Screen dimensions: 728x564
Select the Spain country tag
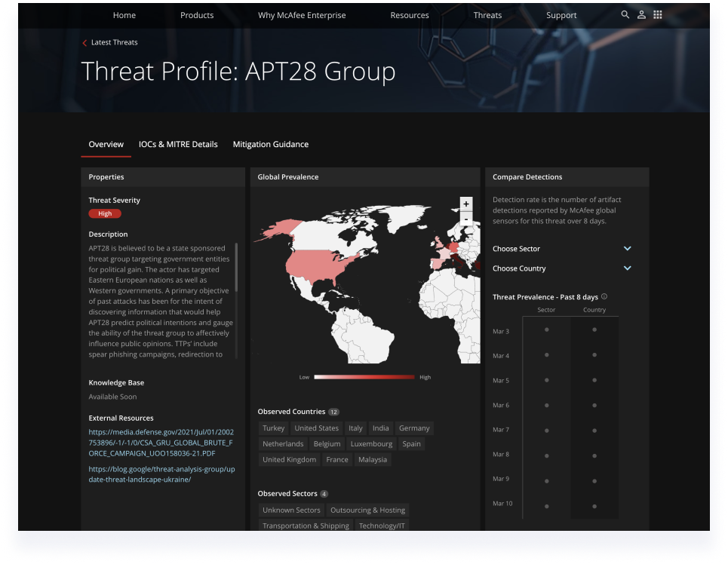pyautogui.click(x=411, y=444)
